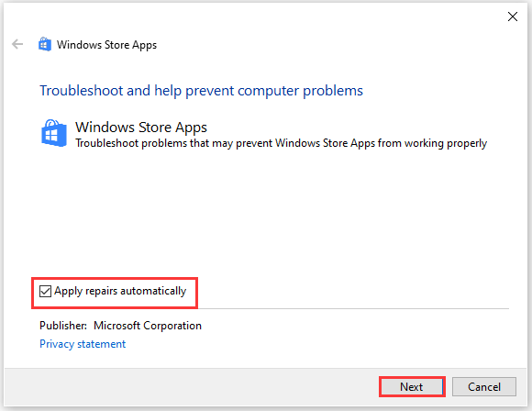This screenshot has height=411, width=532.
Task: Click the 'Publisher:' label
Action: click(63, 326)
